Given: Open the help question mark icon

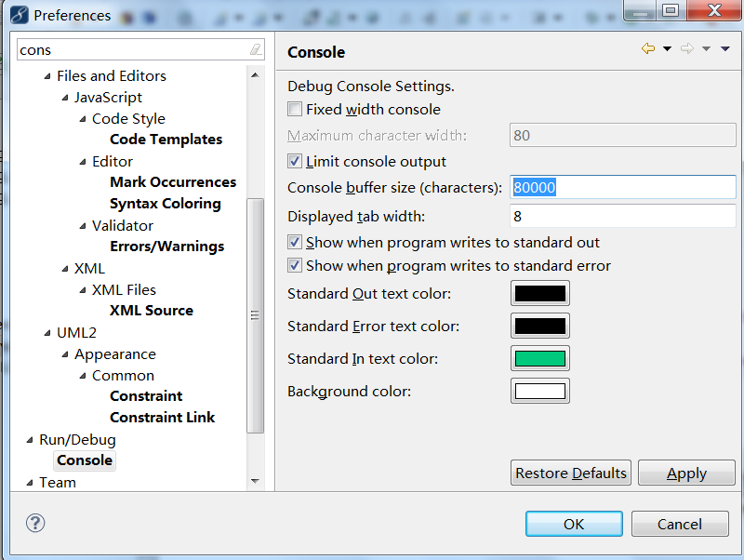Looking at the screenshot, I should tap(35, 524).
